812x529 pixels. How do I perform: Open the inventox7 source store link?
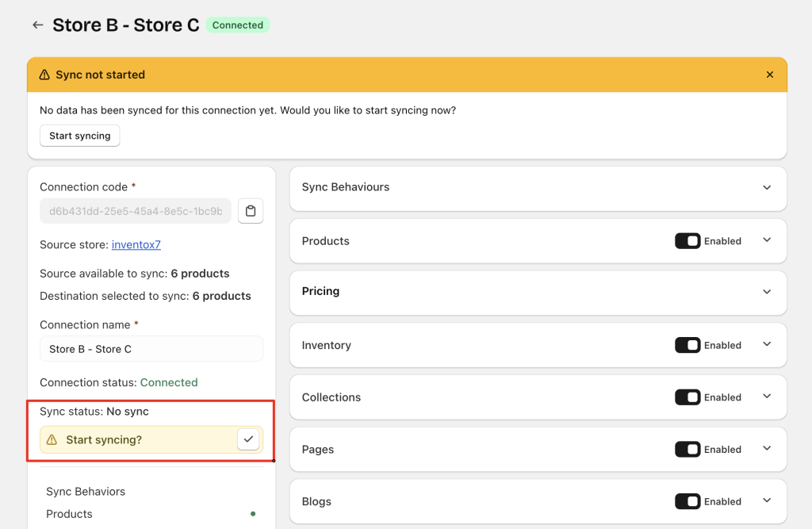click(136, 244)
